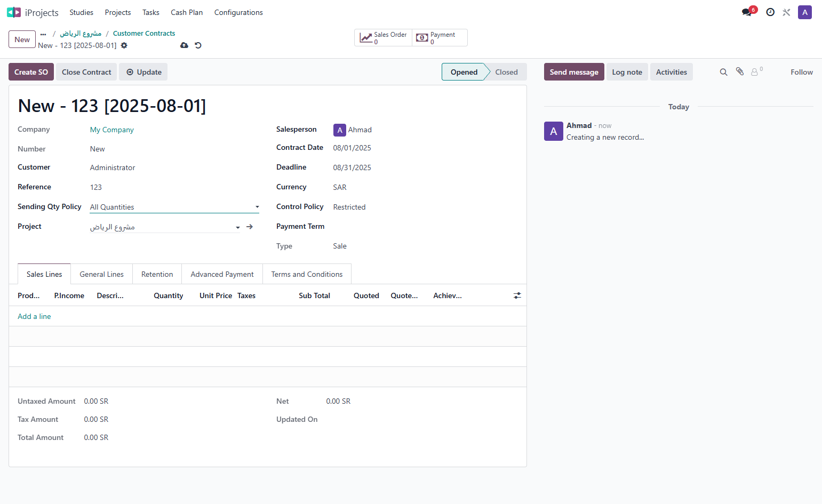Open the conversations chat bubble icon
The height and width of the screenshot is (504, 822).
747,12
